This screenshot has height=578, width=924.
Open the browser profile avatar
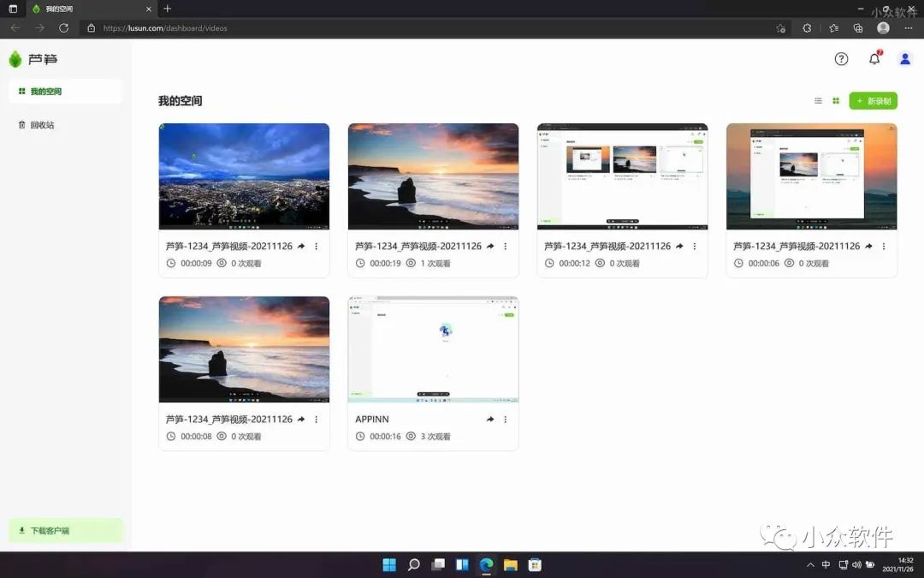883,27
